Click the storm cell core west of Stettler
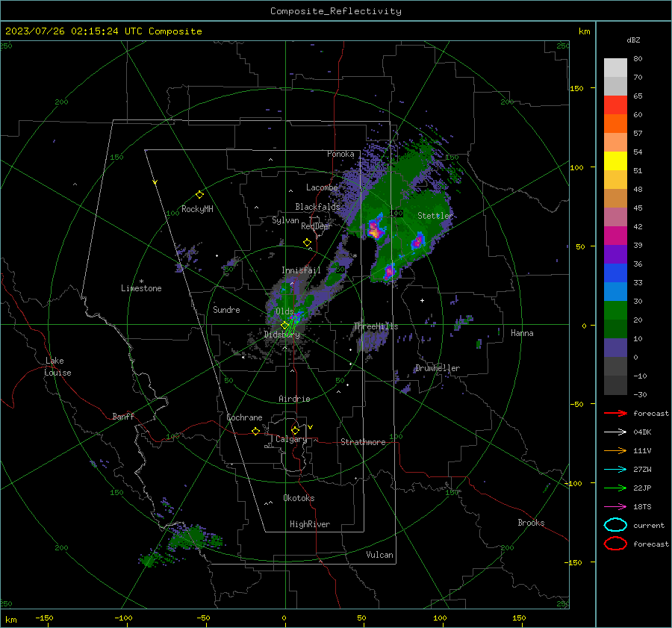The height and width of the screenshot is (628, 672). point(375,230)
